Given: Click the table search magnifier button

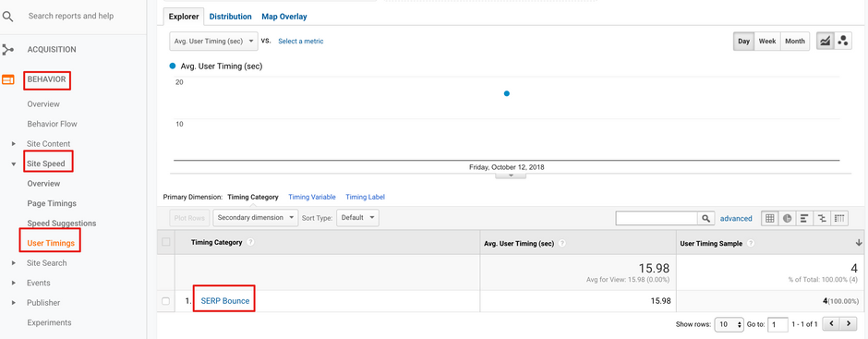Looking at the screenshot, I should pyautogui.click(x=705, y=218).
